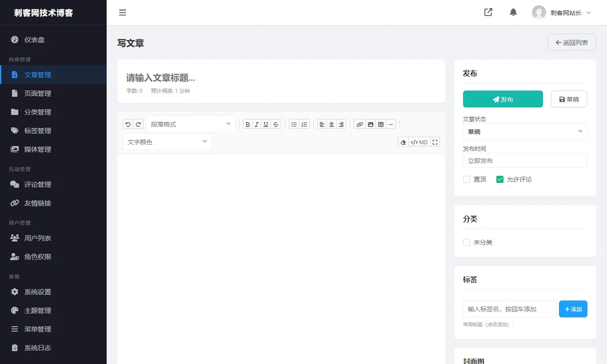Redo the last undone edit
The height and width of the screenshot is (364, 607).
point(138,124)
